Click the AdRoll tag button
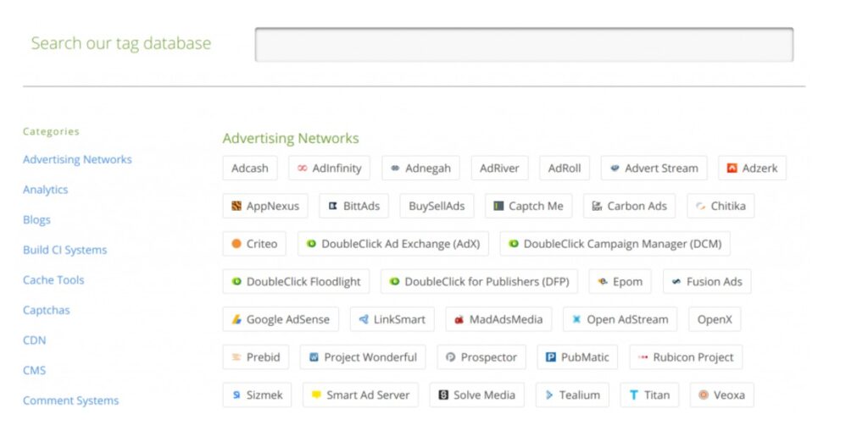The width and height of the screenshot is (868, 431). tap(565, 169)
